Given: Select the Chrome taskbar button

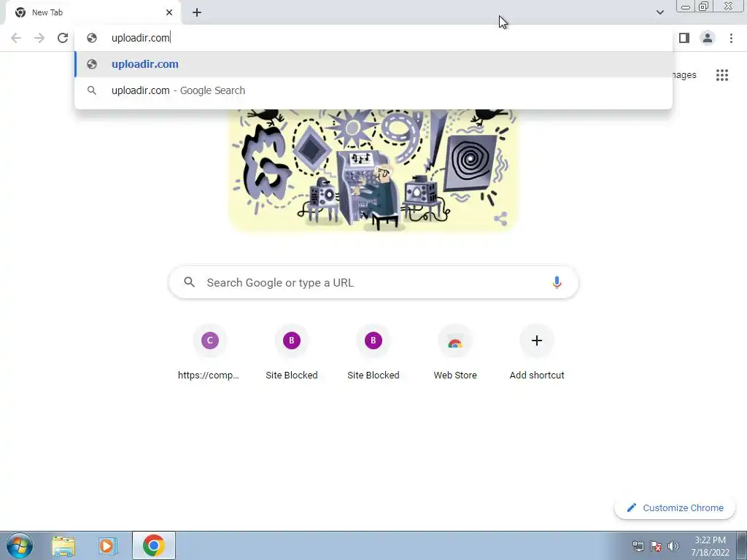Looking at the screenshot, I should (x=153, y=545).
